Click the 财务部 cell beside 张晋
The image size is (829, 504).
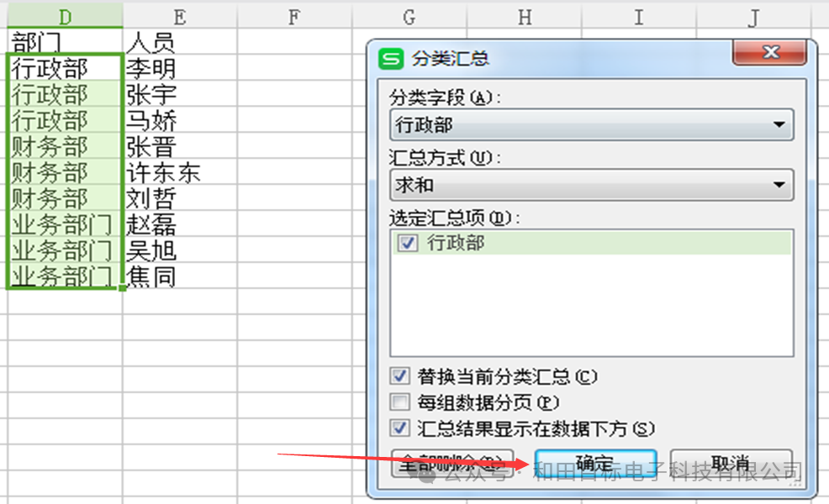65,145
